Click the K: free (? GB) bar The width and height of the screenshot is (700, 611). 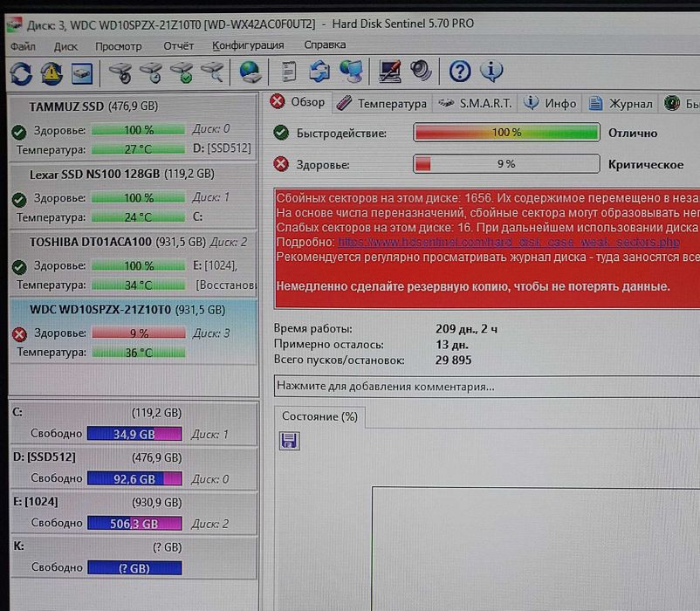(134, 567)
